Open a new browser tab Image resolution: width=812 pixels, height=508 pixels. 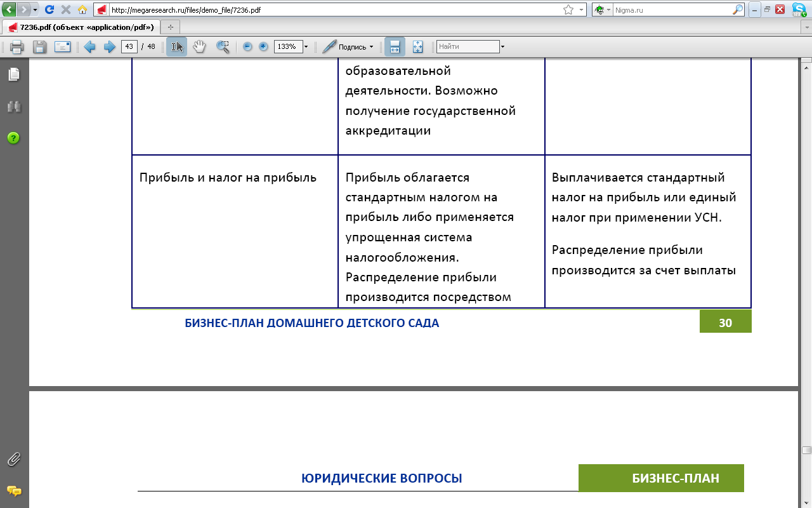point(170,27)
